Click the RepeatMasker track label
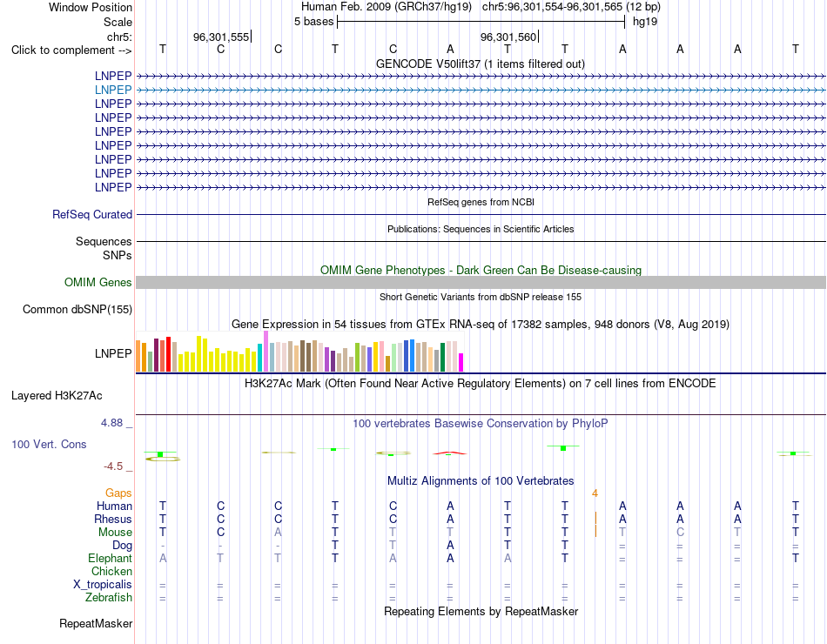Screen dimensions: 827x644 click(96, 623)
